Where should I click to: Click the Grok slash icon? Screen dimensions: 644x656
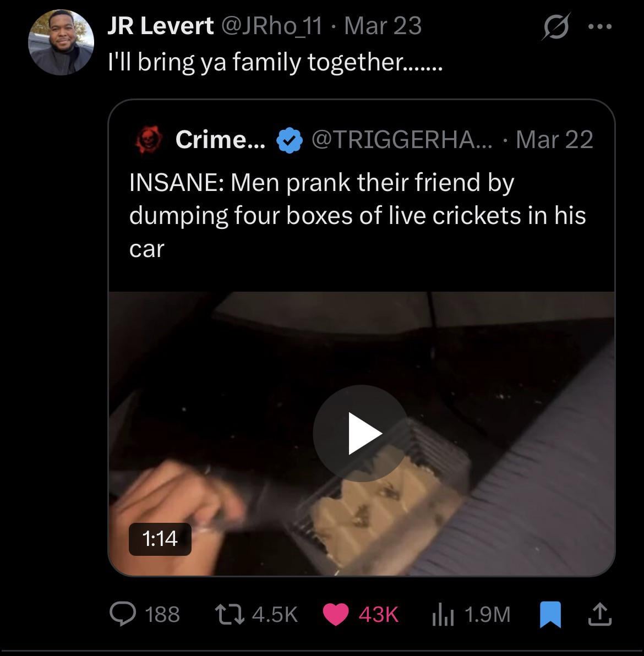[x=554, y=26]
